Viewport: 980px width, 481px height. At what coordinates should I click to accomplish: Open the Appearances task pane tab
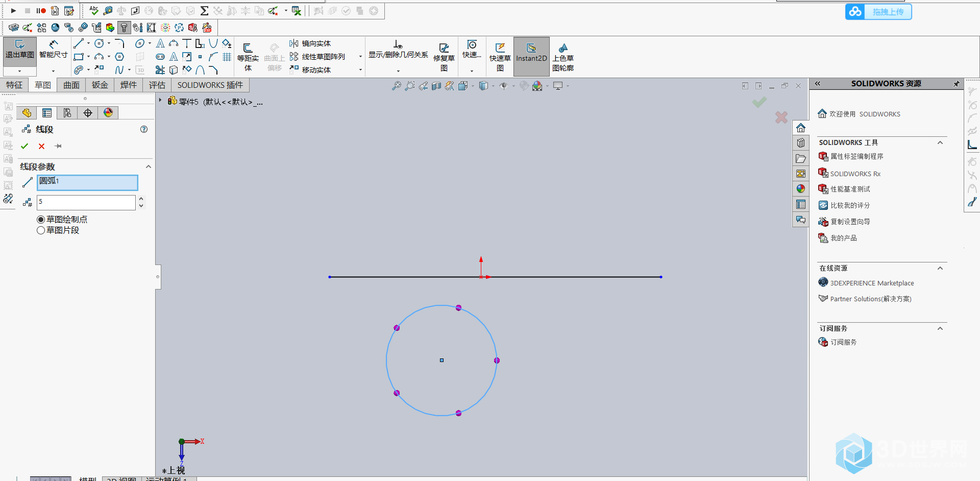(x=801, y=189)
